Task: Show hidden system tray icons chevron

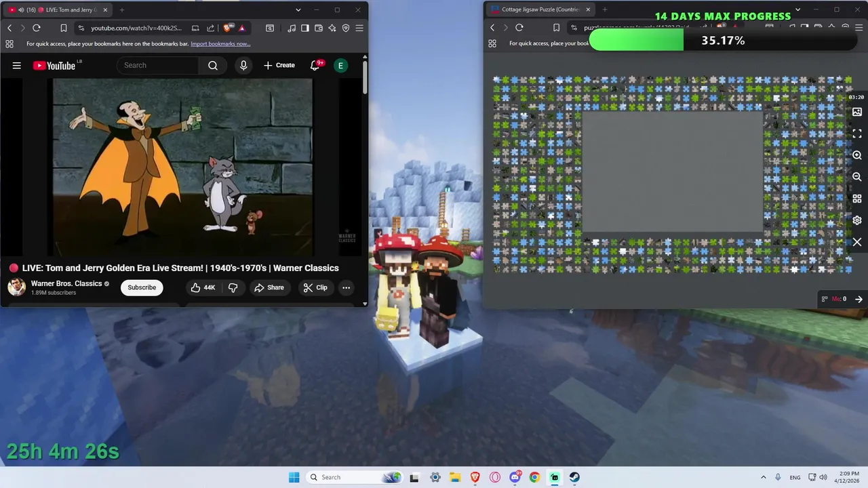Action: pos(763,477)
